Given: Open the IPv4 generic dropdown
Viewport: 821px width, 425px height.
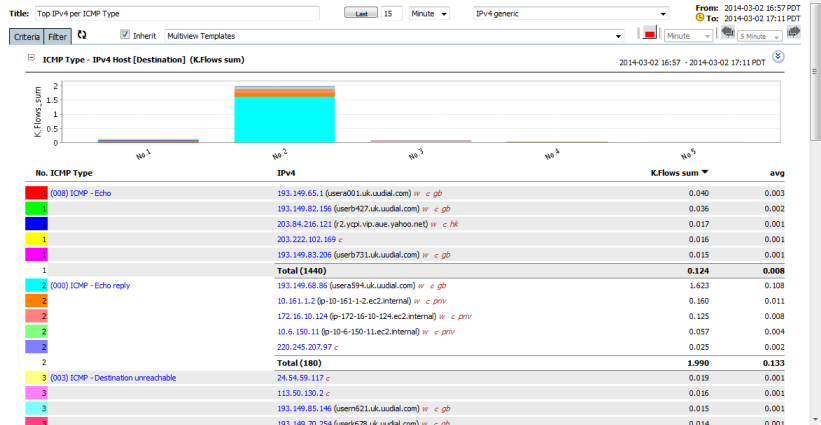Looking at the screenshot, I should point(571,14).
